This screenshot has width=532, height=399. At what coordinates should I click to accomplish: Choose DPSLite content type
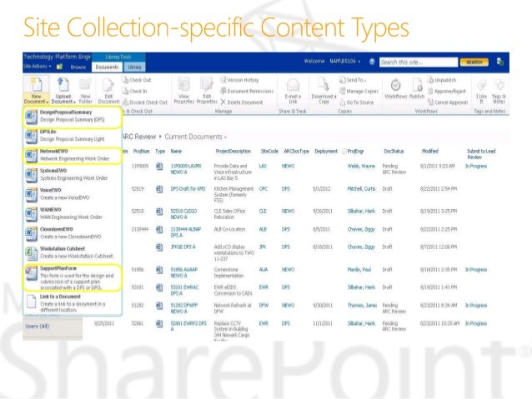pyautogui.click(x=73, y=136)
